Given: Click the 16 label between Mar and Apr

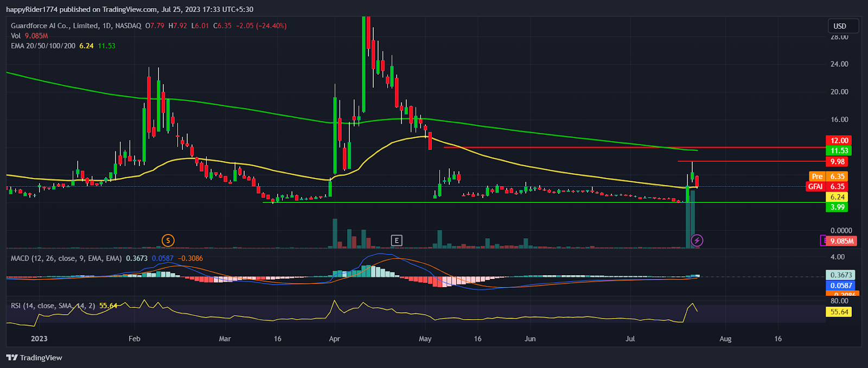Looking at the screenshot, I should 278,339.
